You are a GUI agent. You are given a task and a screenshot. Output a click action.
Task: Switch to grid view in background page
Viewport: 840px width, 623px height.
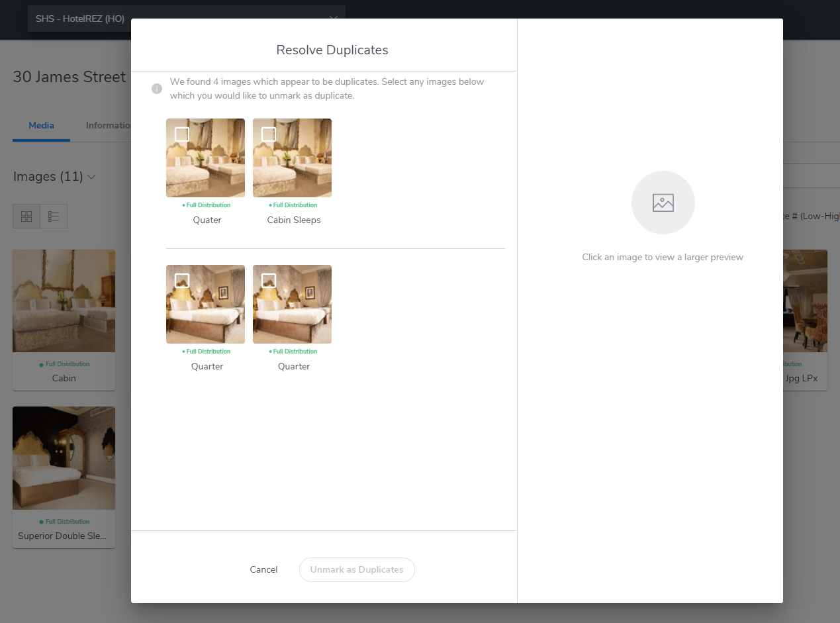[26, 216]
